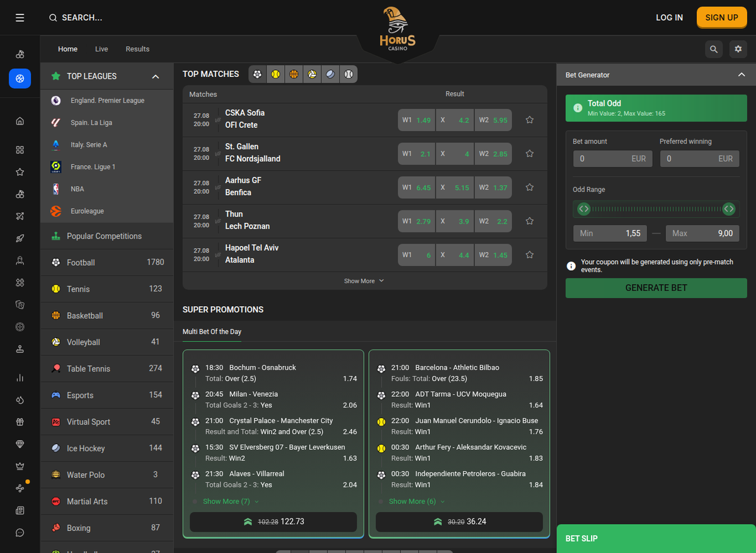
Task: Expand Show More (7) in first multi bet
Action: pos(231,501)
